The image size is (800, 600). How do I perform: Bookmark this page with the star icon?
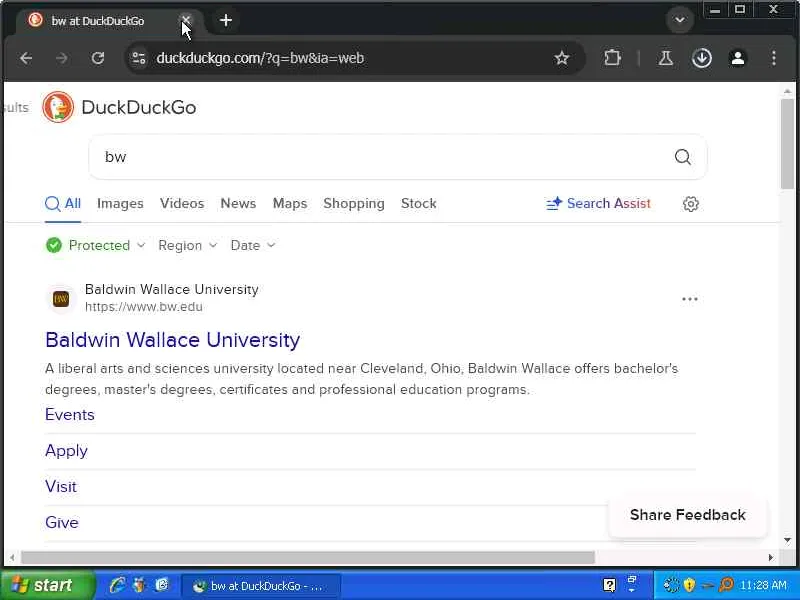[x=561, y=58]
